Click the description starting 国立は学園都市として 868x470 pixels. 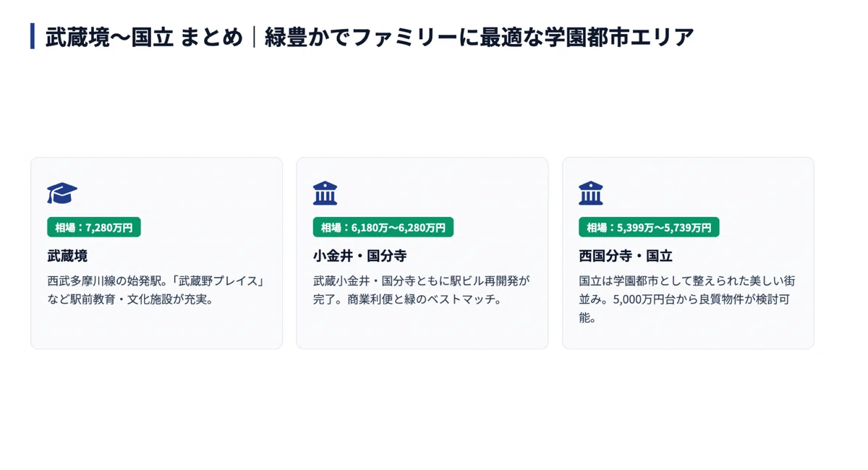687,299
